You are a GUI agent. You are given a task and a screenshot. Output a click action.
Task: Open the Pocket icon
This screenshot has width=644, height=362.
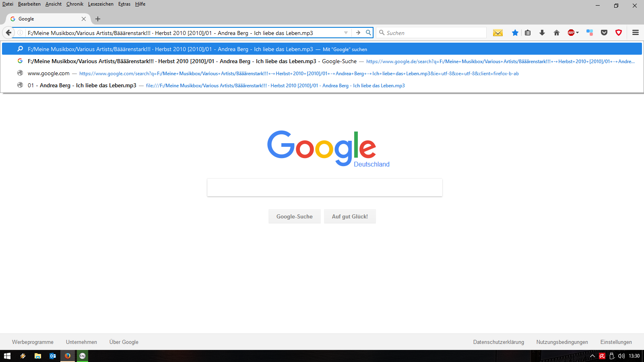click(x=604, y=33)
